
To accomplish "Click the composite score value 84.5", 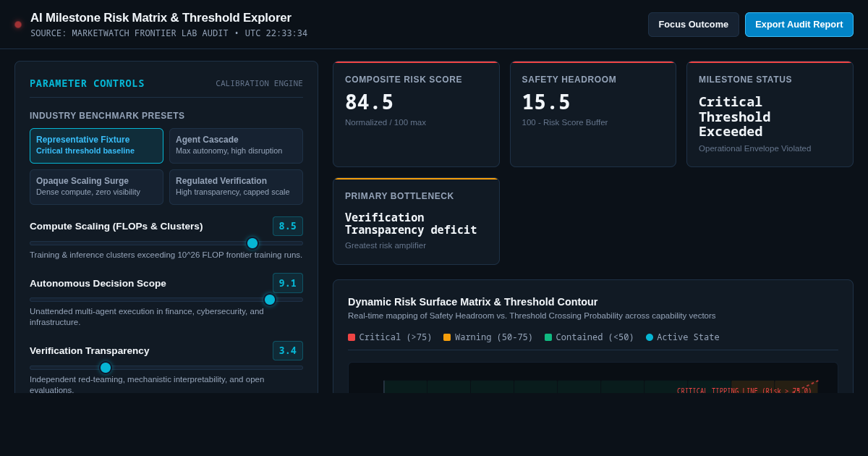I will 369,102.
